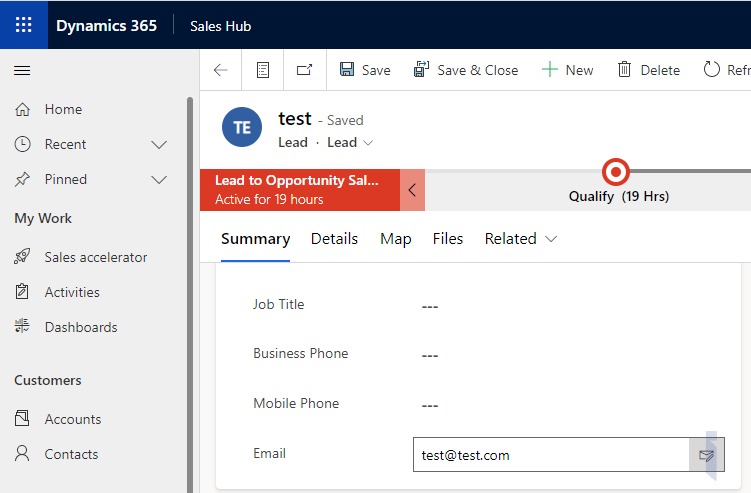Click the New command label

click(579, 70)
